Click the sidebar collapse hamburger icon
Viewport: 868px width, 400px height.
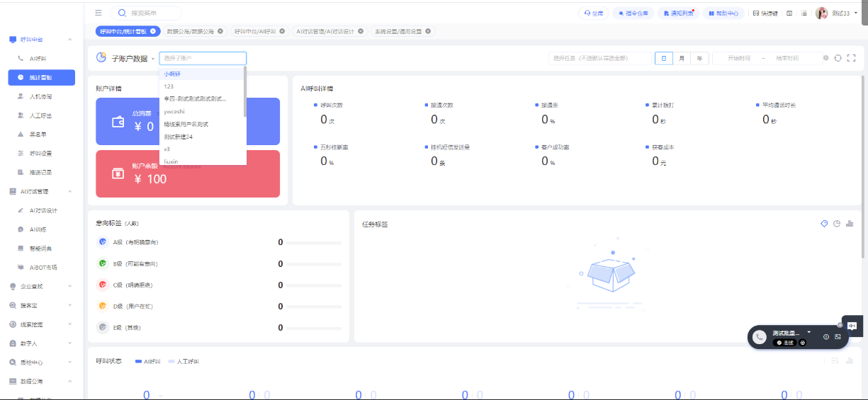(x=98, y=13)
